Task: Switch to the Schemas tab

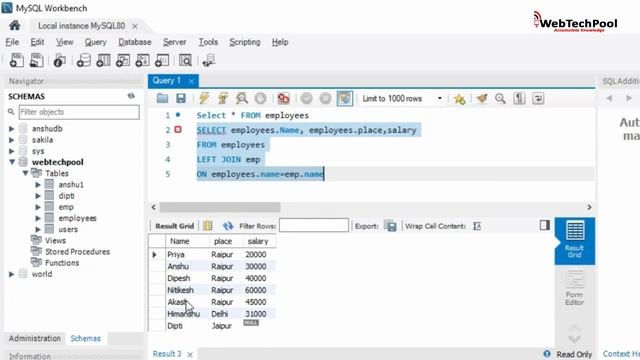Action: (x=85, y=338)
